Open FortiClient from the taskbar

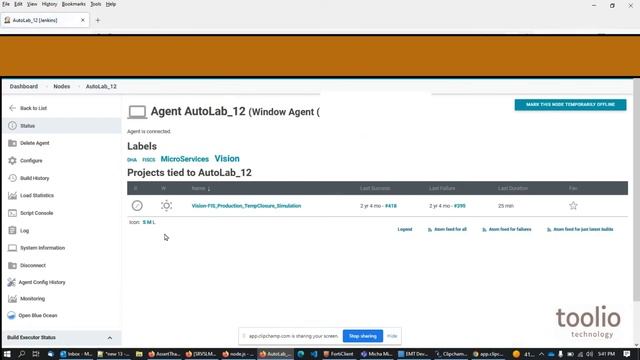338,354
